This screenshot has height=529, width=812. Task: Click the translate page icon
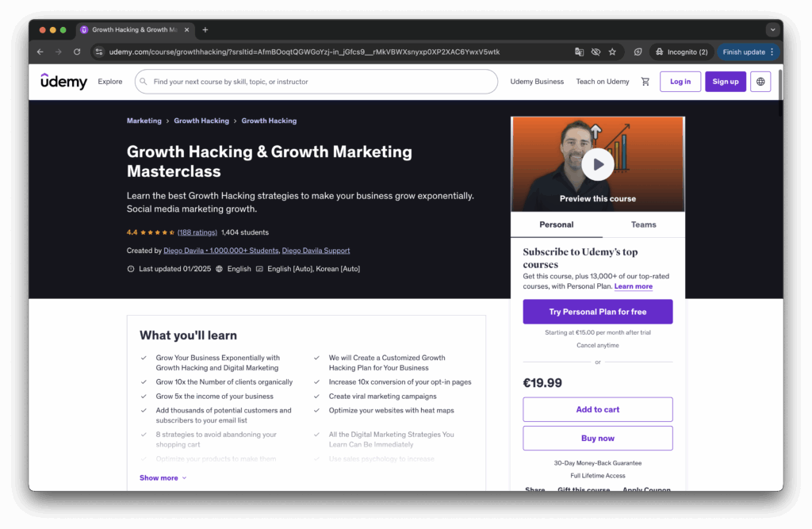pyautogui.click(x=579, y=52)
